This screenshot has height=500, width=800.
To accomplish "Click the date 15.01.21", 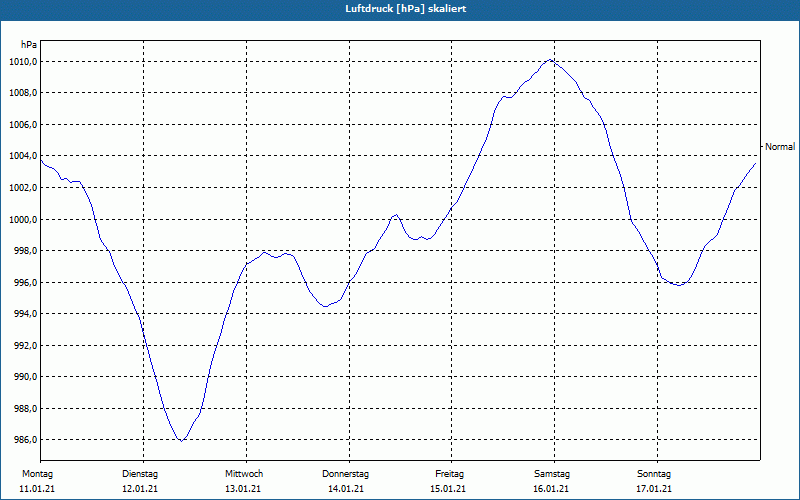I will (x=448, y=489).
